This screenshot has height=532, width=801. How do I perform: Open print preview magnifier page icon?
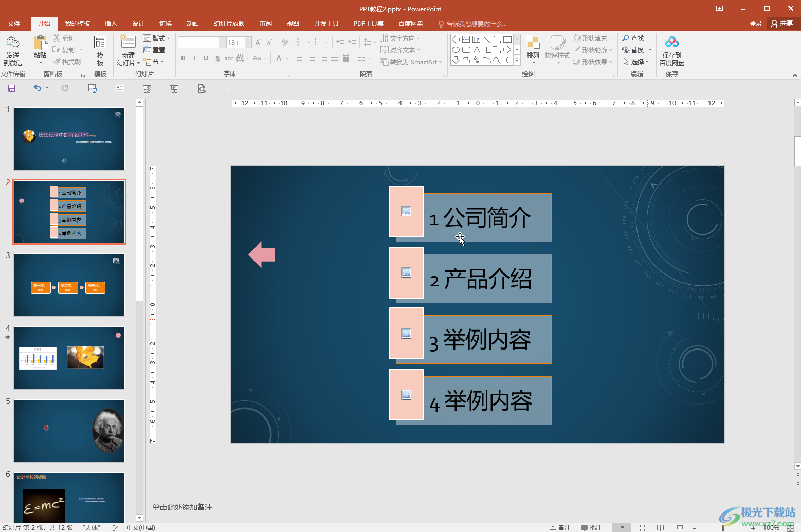(202, 88)
